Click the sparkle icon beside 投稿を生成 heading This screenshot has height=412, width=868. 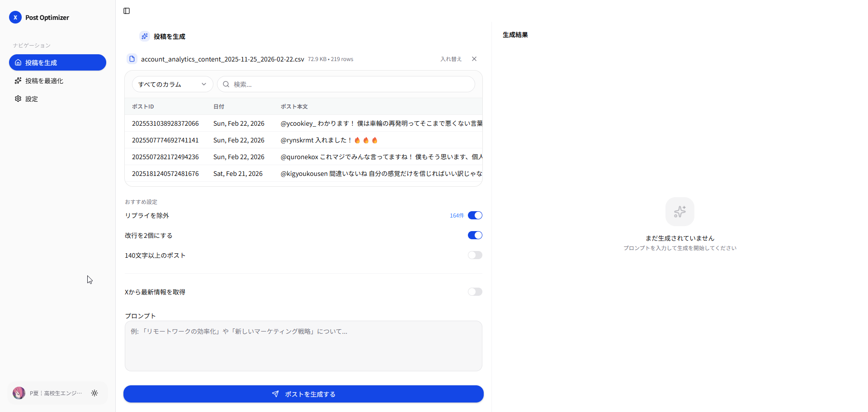coord(145,36)
